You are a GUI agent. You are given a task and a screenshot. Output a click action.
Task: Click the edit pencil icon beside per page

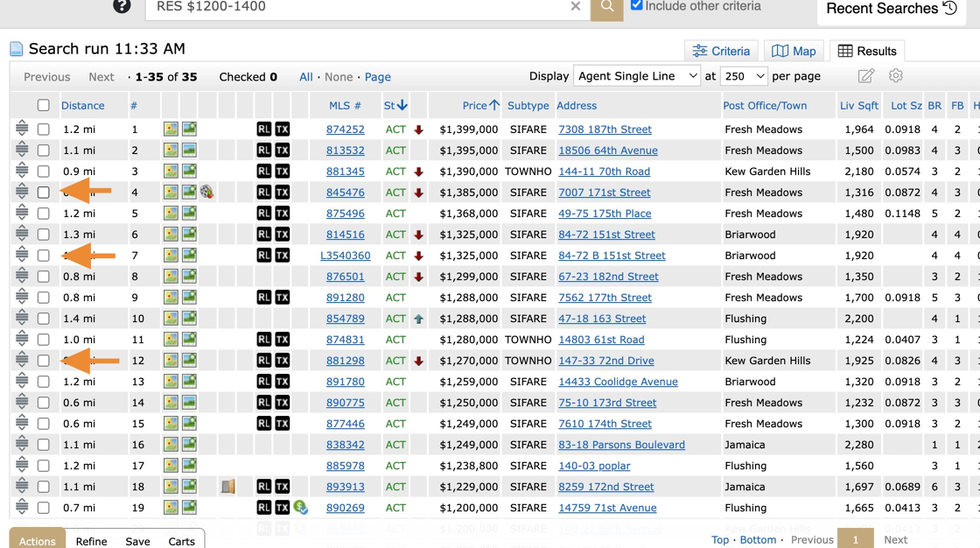pyautogui.click(x=865, y=76)
